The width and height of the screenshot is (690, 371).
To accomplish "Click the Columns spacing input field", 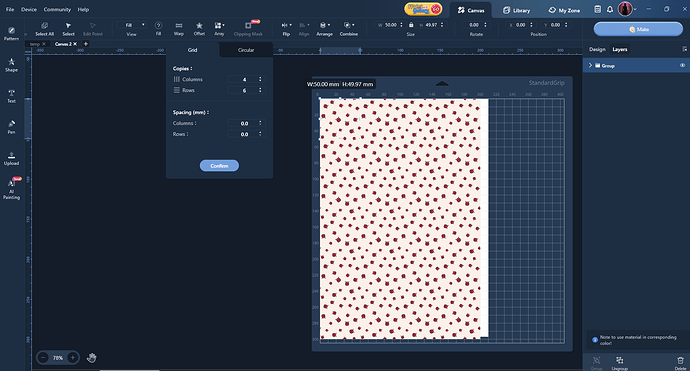I will point(246,123).
